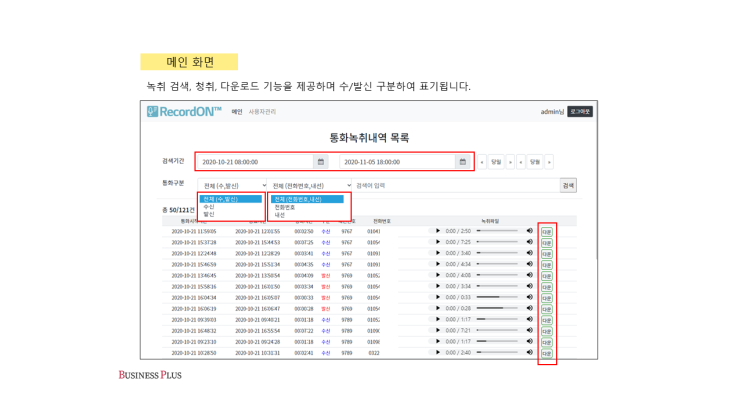
Task: Play the recording lasting 2:50
Action: tap(438, 231)
